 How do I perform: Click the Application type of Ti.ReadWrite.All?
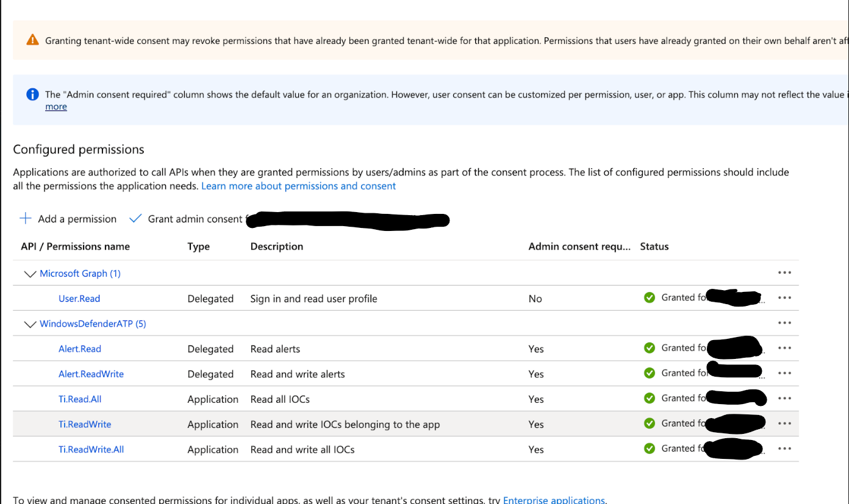click(213, 449)
